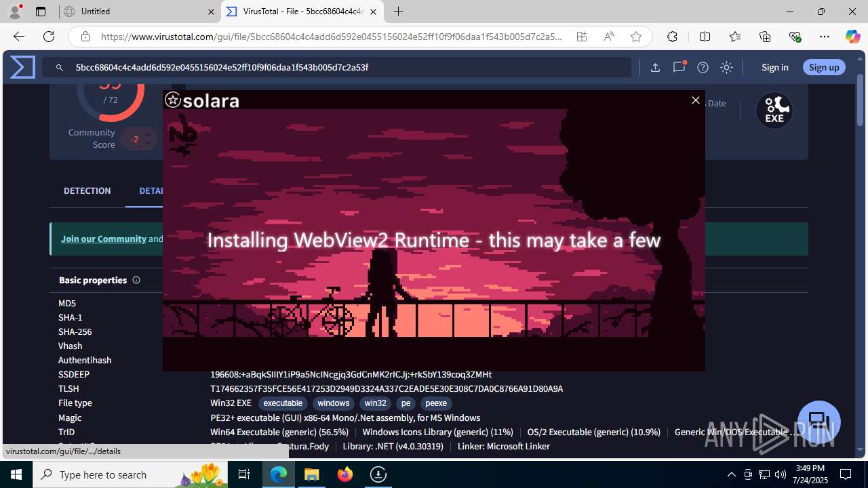This screenshot has width=868, height=488.
Task: Downvote the community score arrow
Action: tap(148, 144)
